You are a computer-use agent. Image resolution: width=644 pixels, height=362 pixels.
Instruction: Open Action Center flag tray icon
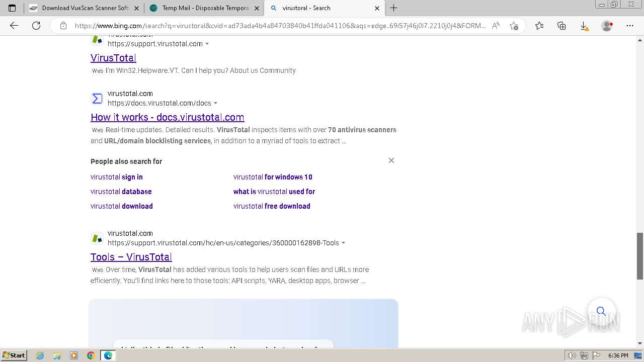[x=596, y=355]
